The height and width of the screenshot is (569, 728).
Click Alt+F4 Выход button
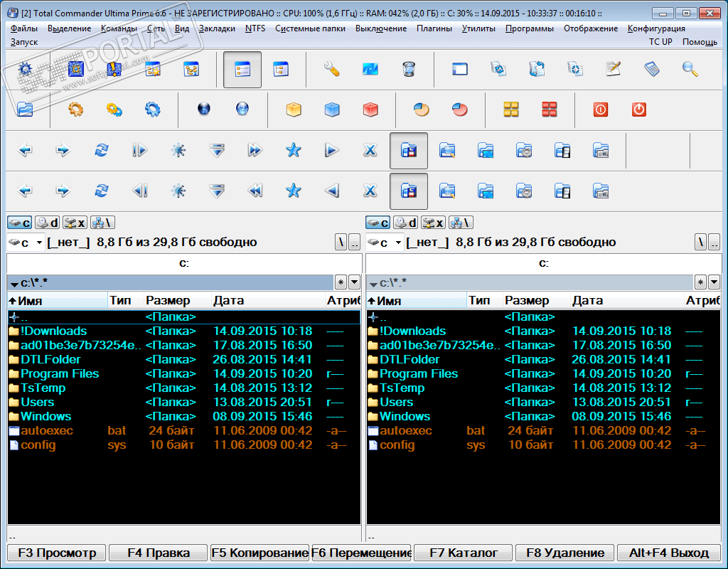pyautogui.click(x=668, y=553)
